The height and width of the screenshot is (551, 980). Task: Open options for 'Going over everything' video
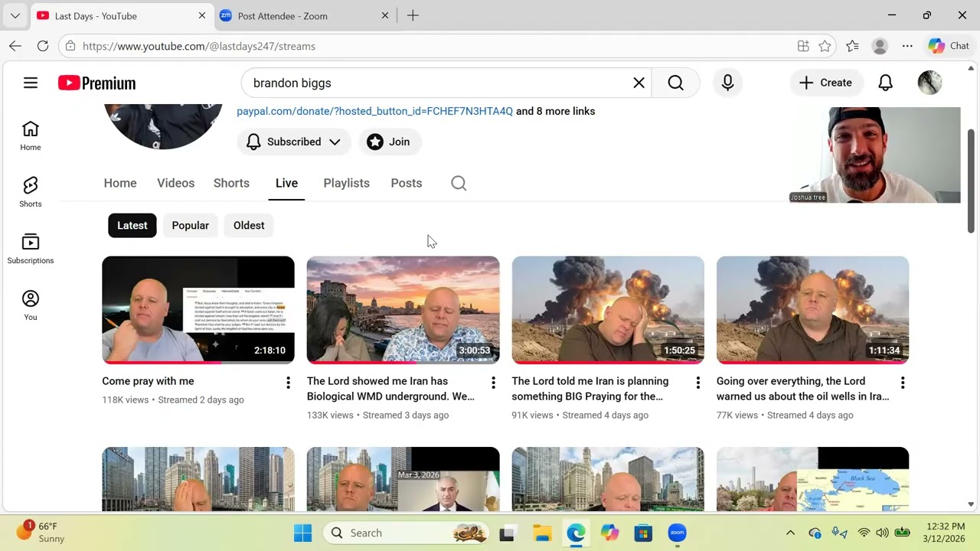903,383
